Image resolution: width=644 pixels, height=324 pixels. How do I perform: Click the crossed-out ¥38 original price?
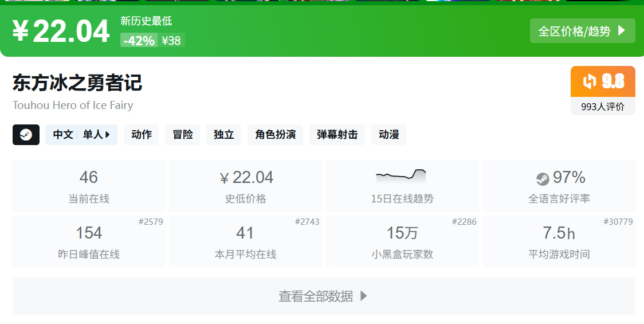coord(171,40)
